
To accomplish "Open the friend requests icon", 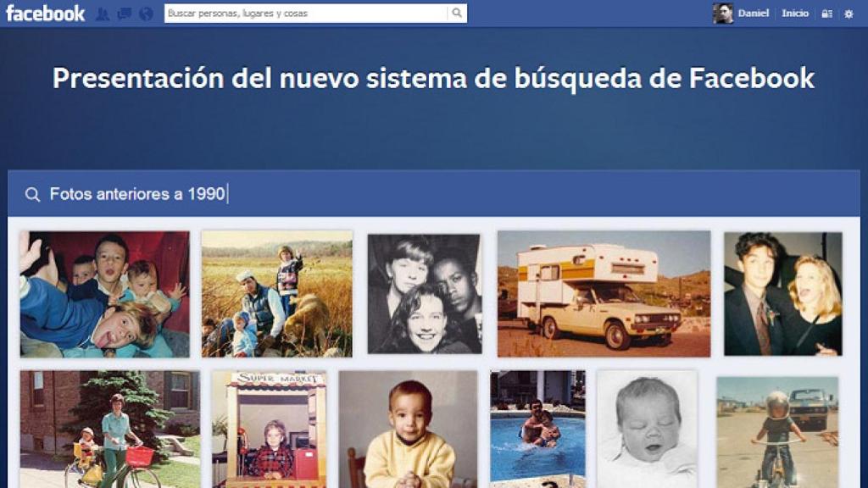I will tap(103, 13).
